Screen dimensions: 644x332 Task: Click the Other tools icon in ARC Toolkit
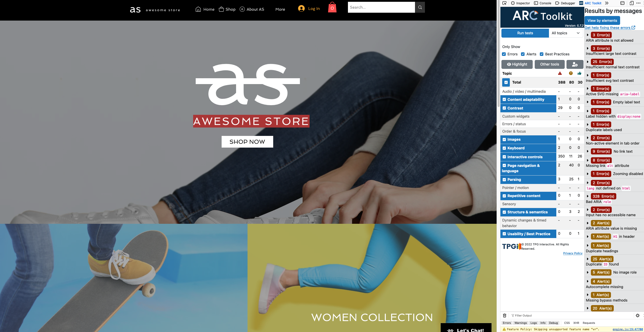pyautogui.click(x=549, y=64)
